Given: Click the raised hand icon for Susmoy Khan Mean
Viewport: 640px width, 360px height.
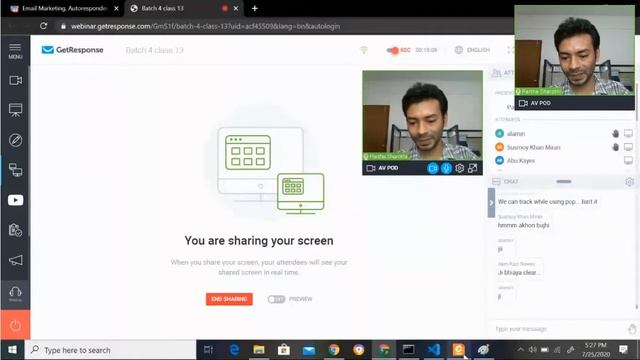Looking at the screenshot, I should point(616,147).
